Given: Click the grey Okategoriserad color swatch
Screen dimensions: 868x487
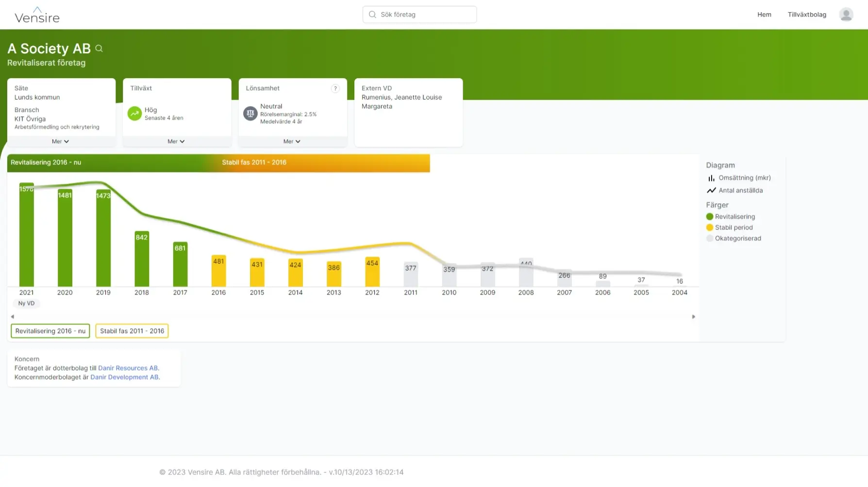Looking at the screenshot, I should (710, 239).
